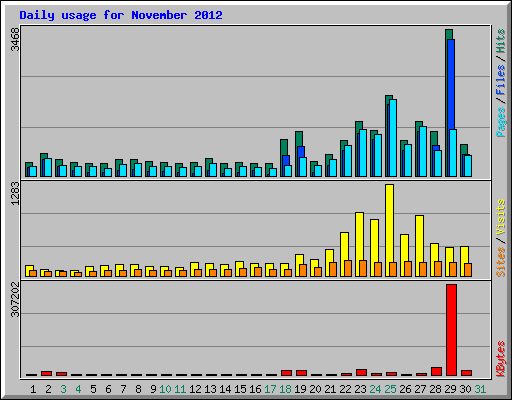Click the red KBytes bar for day 28
The width and height of the screenshot is (512, 400).
(x=436, y=371)
